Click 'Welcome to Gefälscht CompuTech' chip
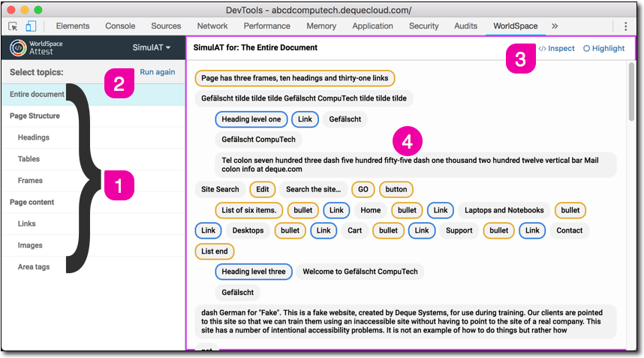This screenshot has width=644, height=358. click(x=360, y=272)
